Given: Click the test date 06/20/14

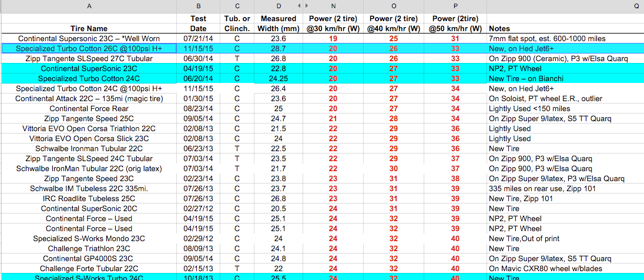Looking at the screenshot, I should [x=199, y=79].
